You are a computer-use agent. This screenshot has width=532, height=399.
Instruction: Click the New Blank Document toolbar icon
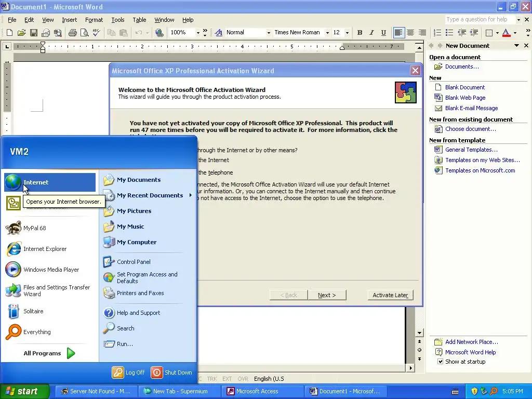(9, 33)
